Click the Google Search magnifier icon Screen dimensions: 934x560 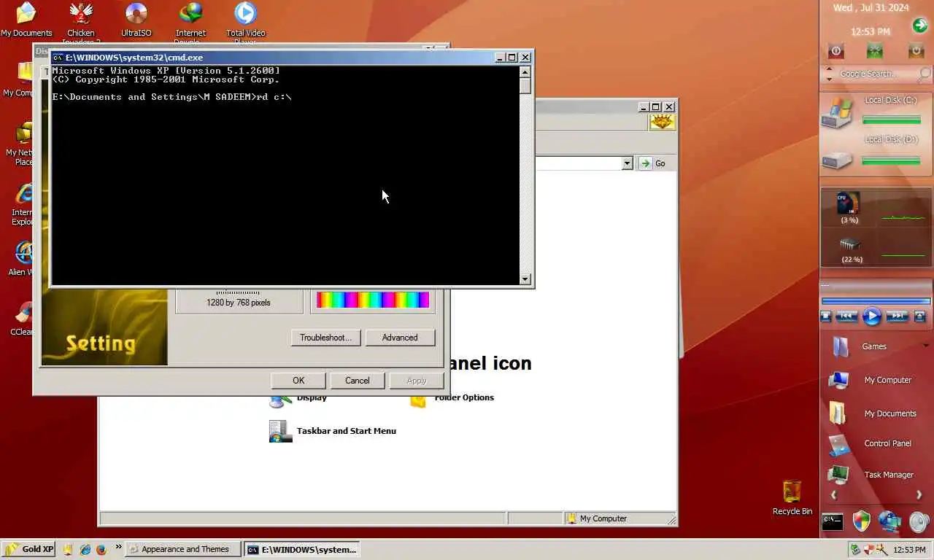(925, 74)
